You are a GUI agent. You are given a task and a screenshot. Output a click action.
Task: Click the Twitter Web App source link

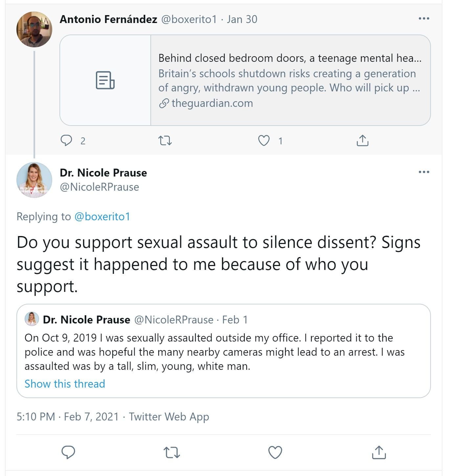tap(169, 416)
